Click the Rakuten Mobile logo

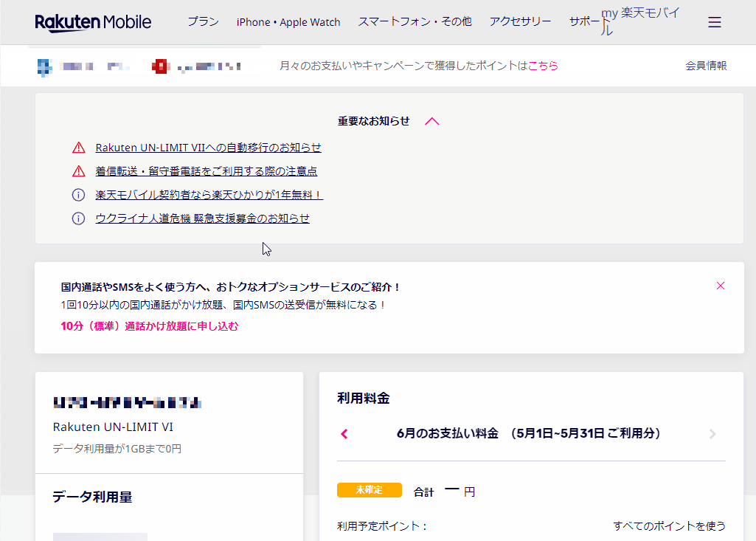(93, 22)
